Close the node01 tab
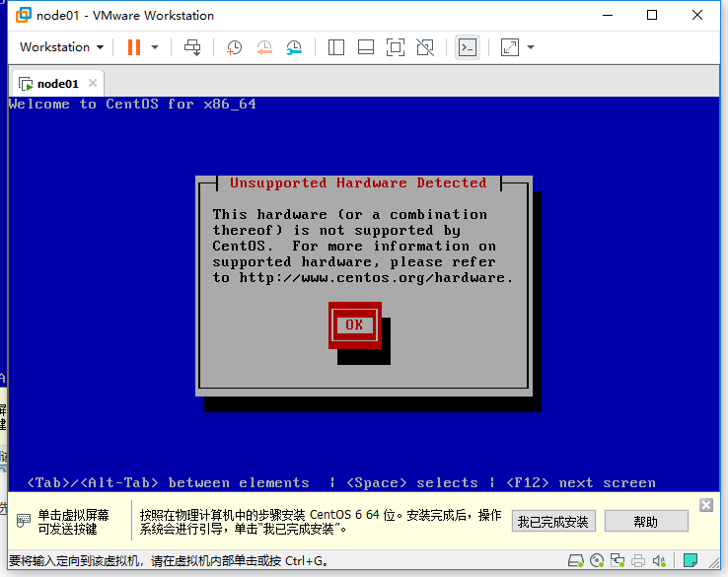The image size is (728, 577). (93, 83)
